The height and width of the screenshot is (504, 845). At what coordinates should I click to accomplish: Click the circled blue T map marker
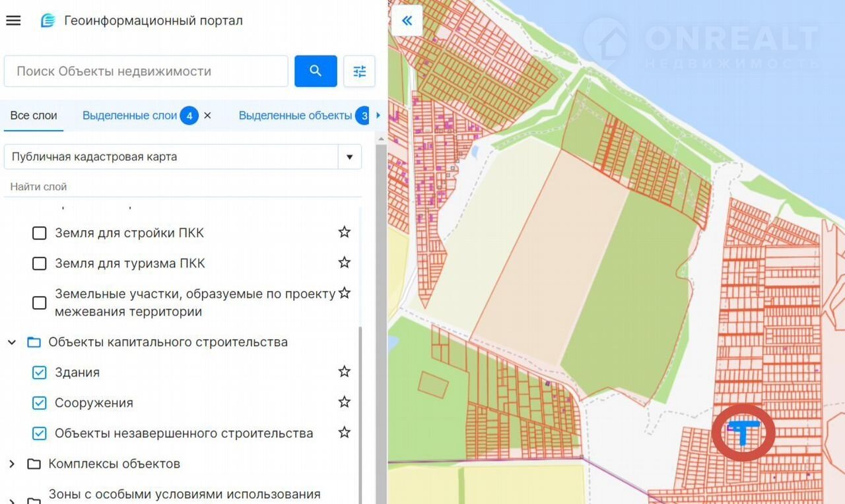(x=743, y=433)
